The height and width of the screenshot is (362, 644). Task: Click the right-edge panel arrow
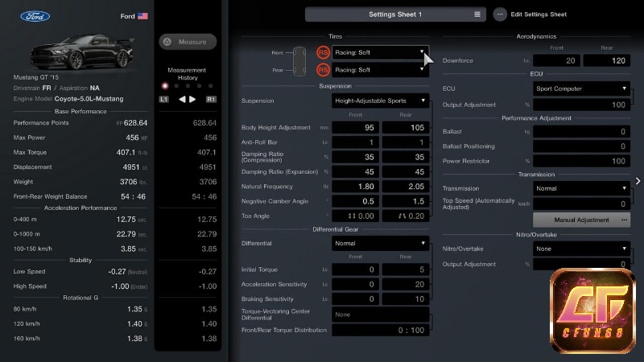[638, 181]
